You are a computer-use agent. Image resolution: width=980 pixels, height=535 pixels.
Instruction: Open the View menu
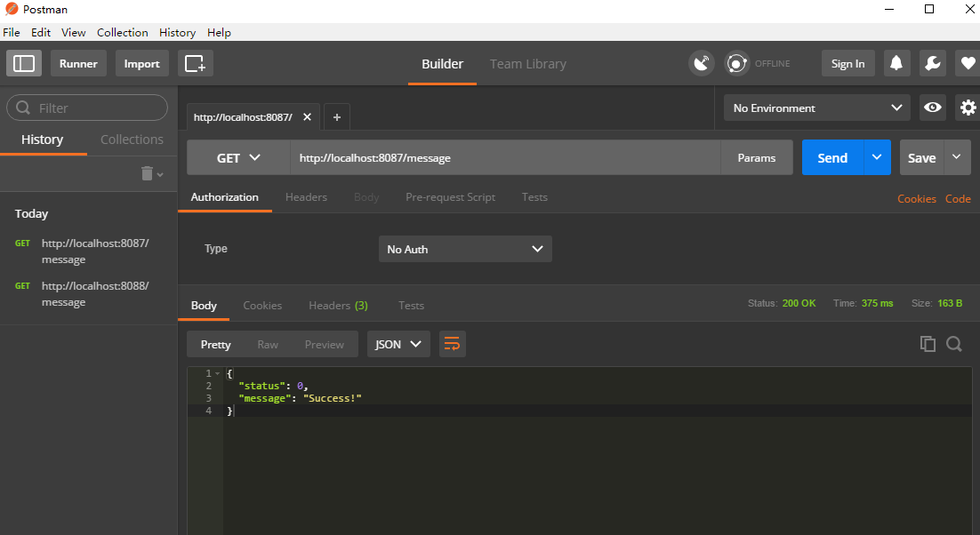pos(73,33)
